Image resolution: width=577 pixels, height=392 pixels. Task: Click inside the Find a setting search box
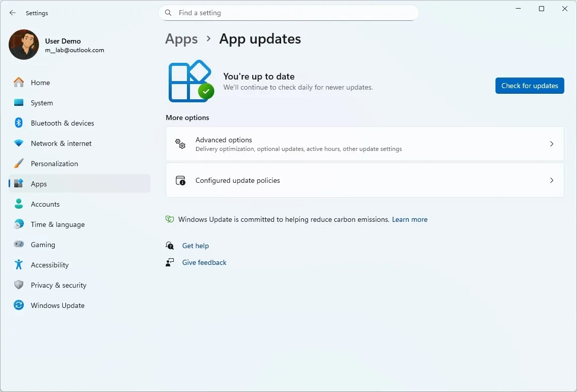tap(289, 13)
